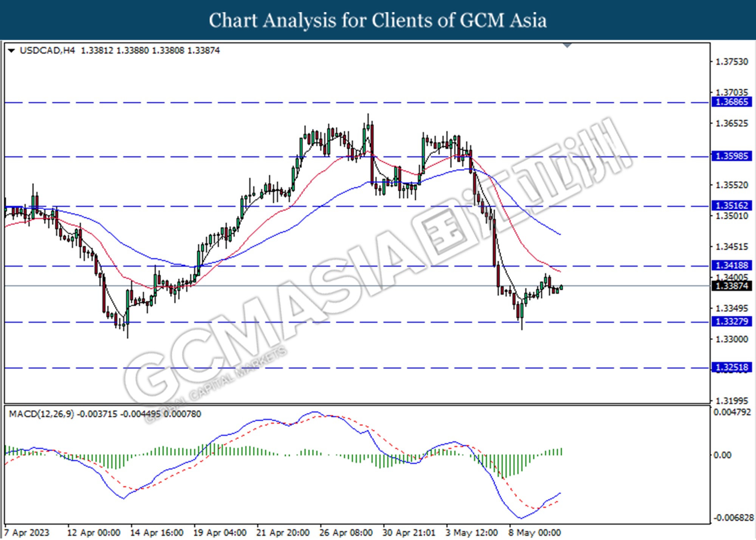Screen dimensions: 756x540
Task: Click the 1.35520 price scale value
Action: (732, 185)
